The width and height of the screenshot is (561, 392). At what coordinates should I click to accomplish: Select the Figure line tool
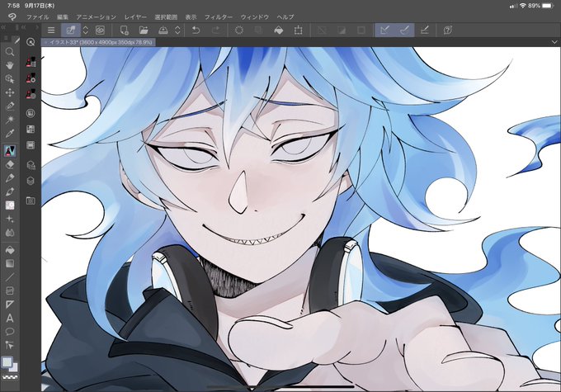click(x=10, y=277)
